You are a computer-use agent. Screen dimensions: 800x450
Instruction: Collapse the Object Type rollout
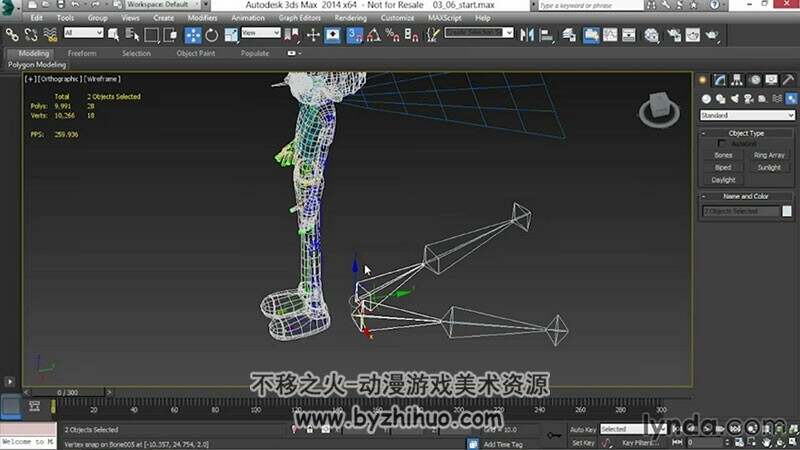(x=746, y=133)
